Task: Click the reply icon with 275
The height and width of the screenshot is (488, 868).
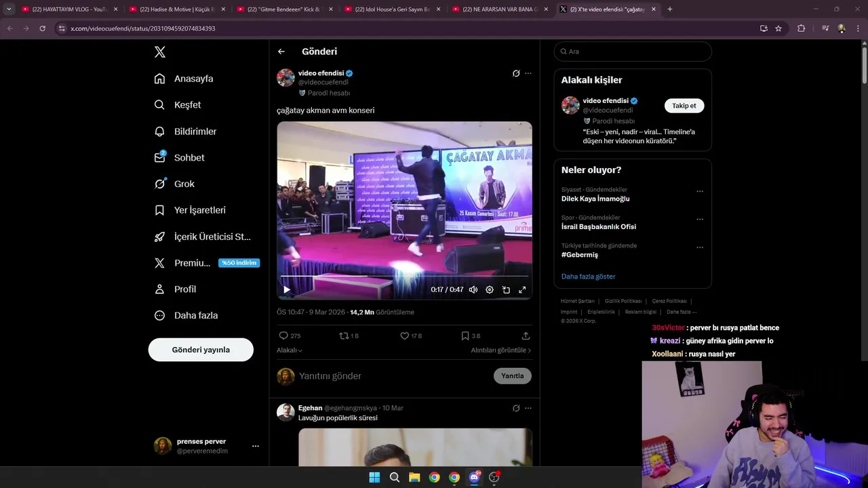Action: point(283,335)
